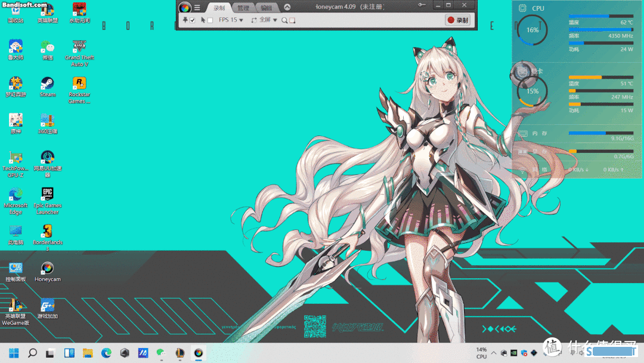Select the 回收站 recycle bin desktop icon
The height and width of the screenshot is (363, 644).
coord(16,13)
